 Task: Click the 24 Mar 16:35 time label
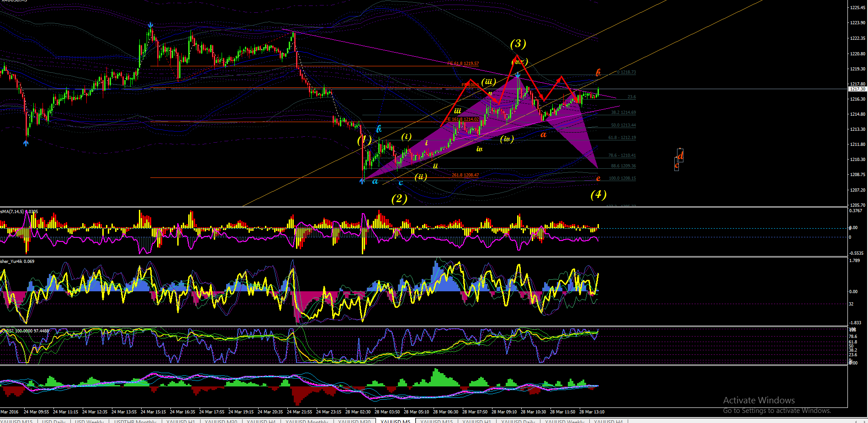click(182, 412)
